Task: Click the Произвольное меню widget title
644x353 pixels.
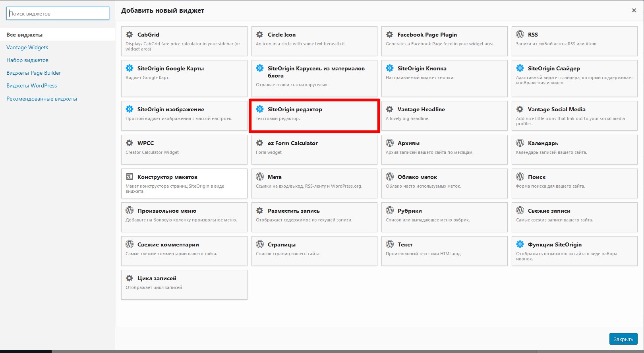Action: pos(167,211)
